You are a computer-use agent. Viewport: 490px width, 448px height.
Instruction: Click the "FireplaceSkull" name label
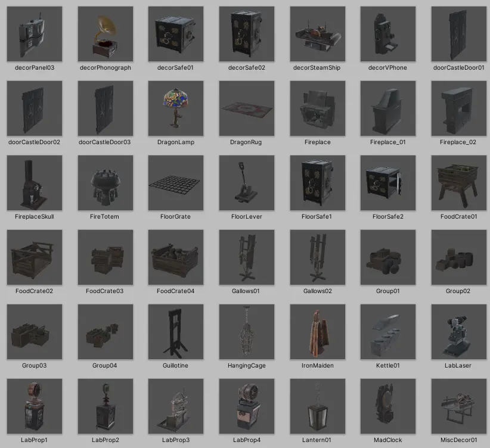coord(35,216)
